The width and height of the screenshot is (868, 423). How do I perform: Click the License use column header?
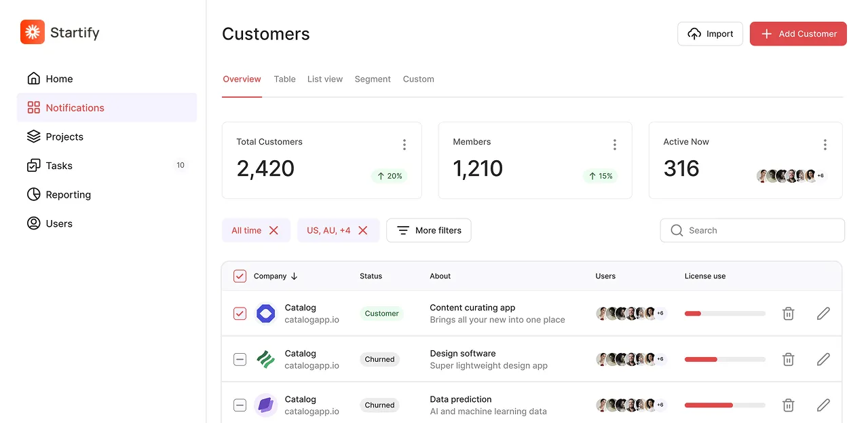tap(705, 276)
